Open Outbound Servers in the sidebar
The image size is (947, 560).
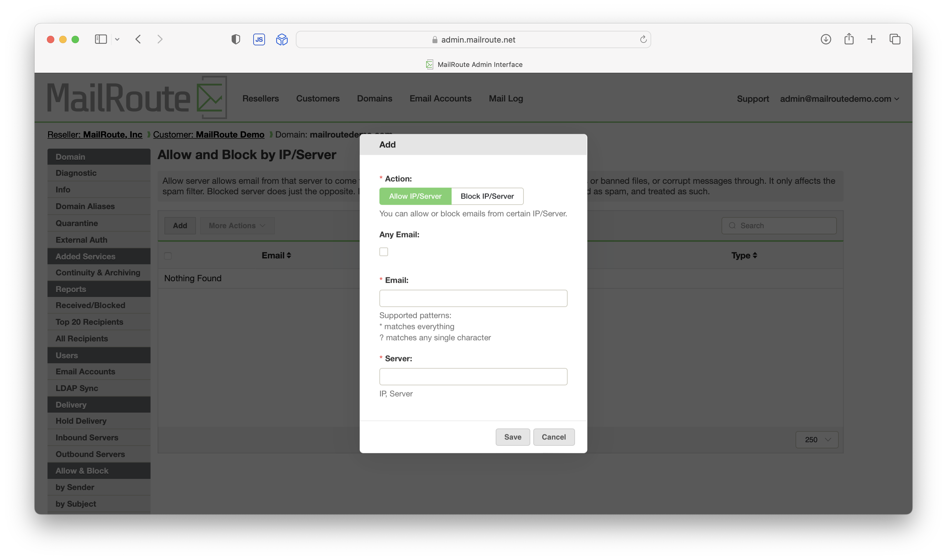(99, 454)
